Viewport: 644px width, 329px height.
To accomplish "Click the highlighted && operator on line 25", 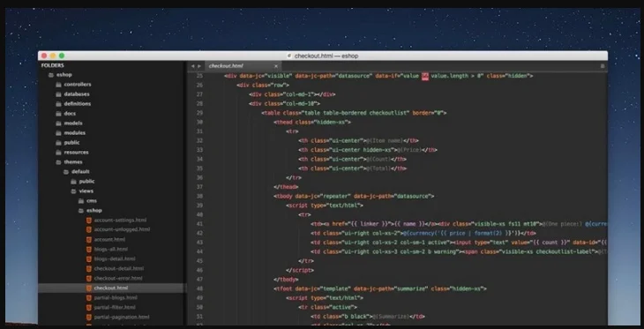I will tap(425, 76).
